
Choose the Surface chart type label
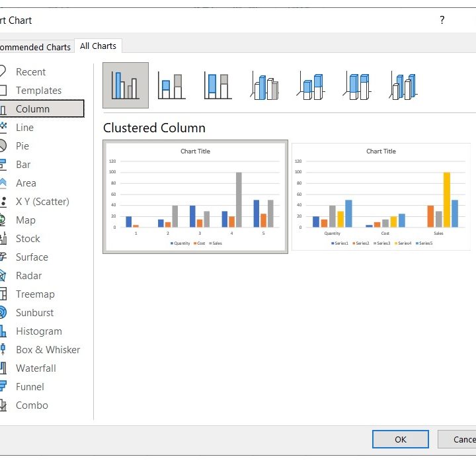point(32,257)
